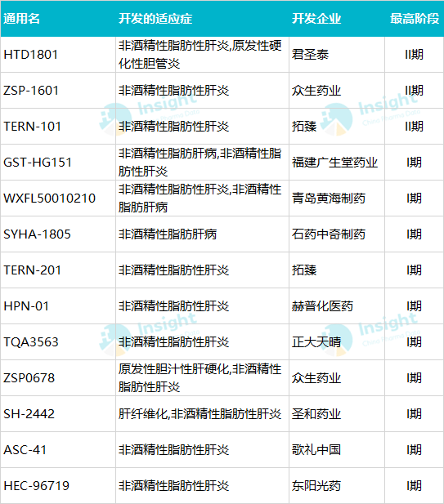Click the TERN-101 row name

click(32, 127)
